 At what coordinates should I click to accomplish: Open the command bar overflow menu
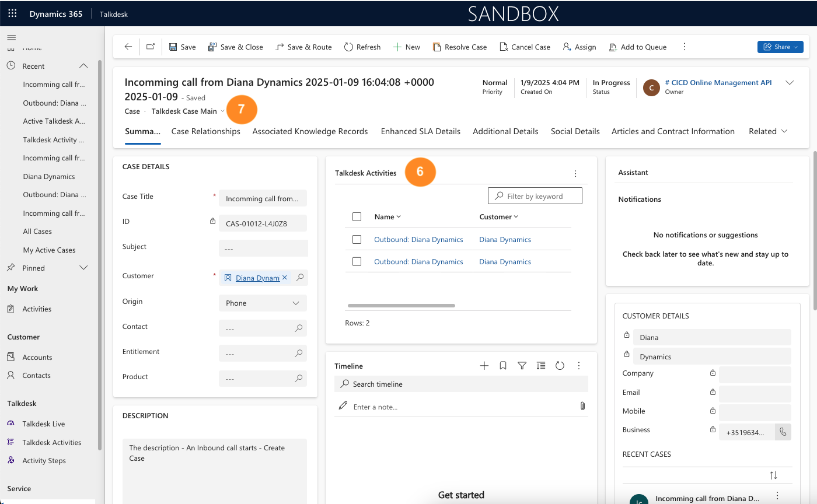685,47
